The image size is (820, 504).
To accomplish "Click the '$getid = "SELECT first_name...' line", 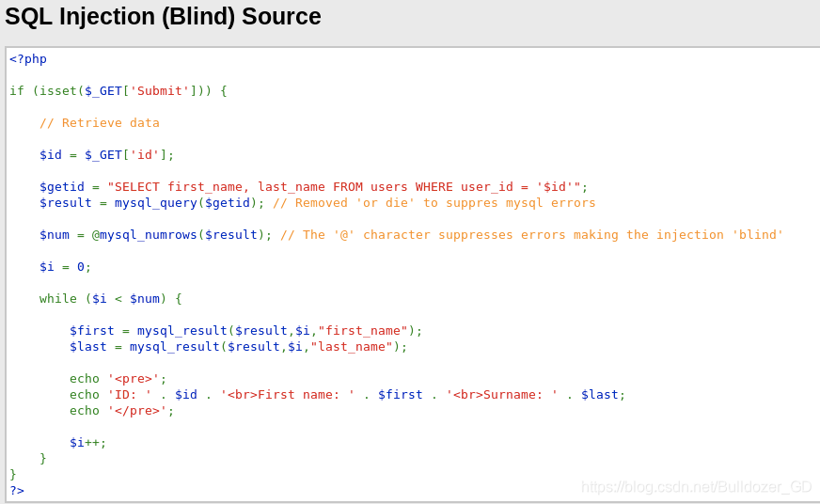I will (x=314, y=187).
